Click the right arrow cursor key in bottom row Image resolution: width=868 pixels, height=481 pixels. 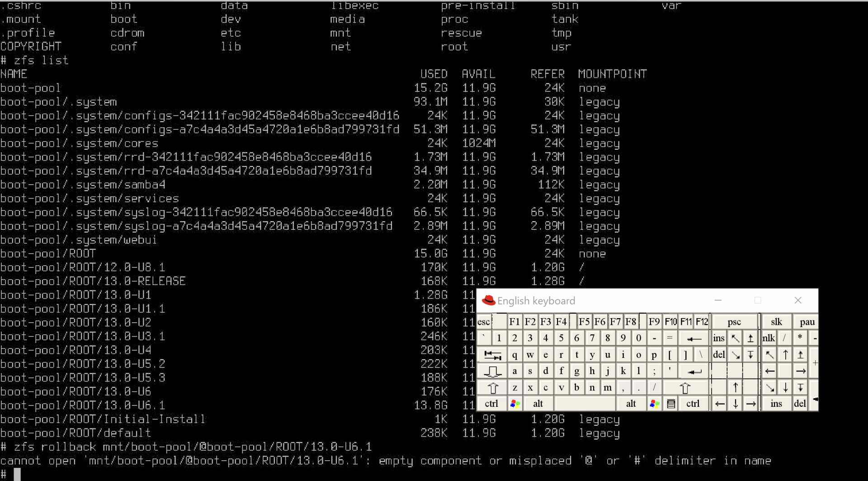(x=750, y=404)
